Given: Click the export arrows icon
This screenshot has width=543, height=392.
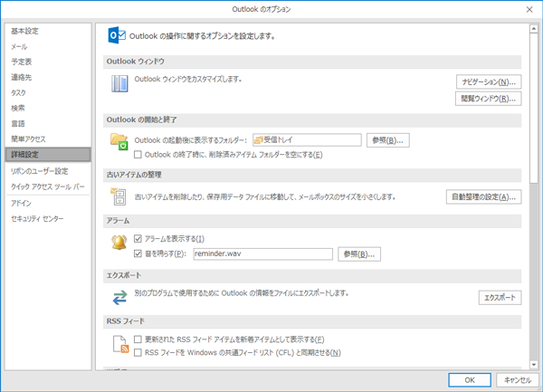Looking at the screenshot, I should [119, 298].
